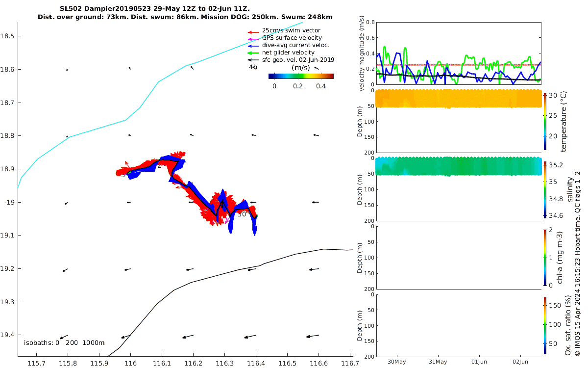Select the 'dive-avg current veloc.' legend text

point(295,45)
